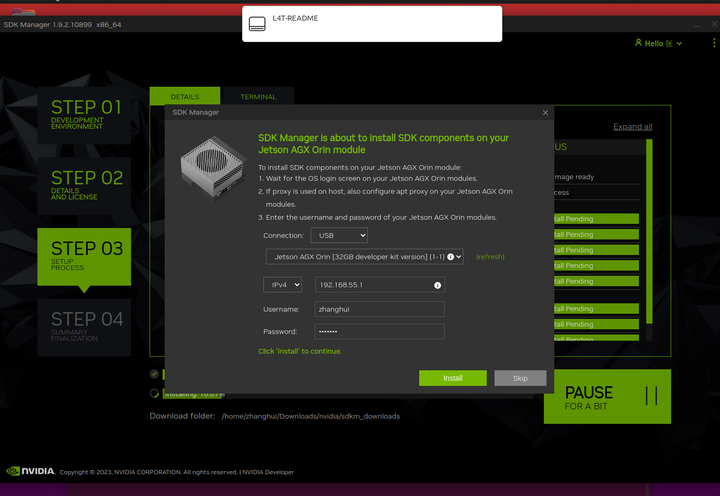The image size is (720, 496).
Task: Switch to the DETAILS tab
Action: (185, 96)
